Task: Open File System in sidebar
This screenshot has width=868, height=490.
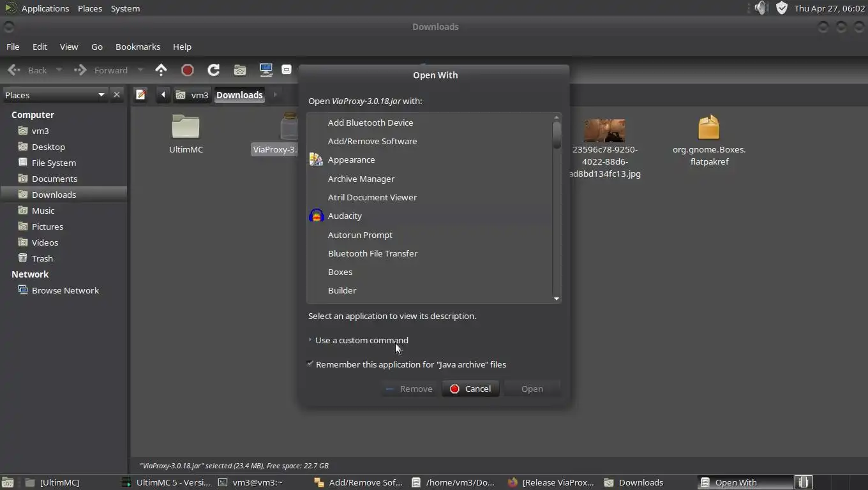Action: point(64,163)
